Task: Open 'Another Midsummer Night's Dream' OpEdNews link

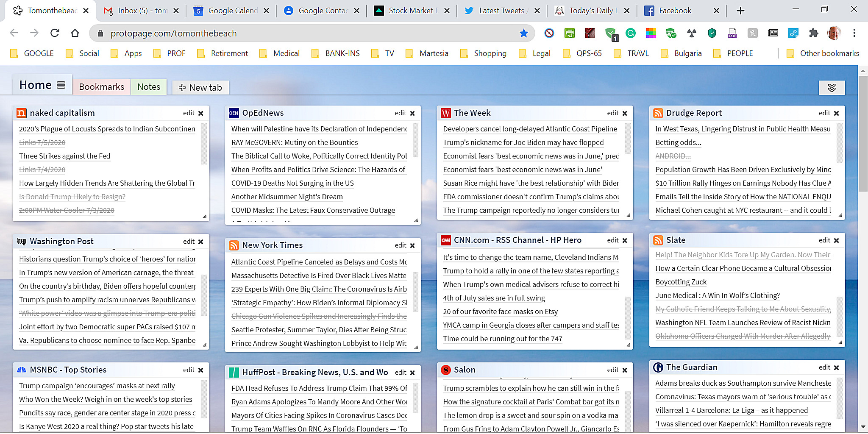Action: [287, 197]
